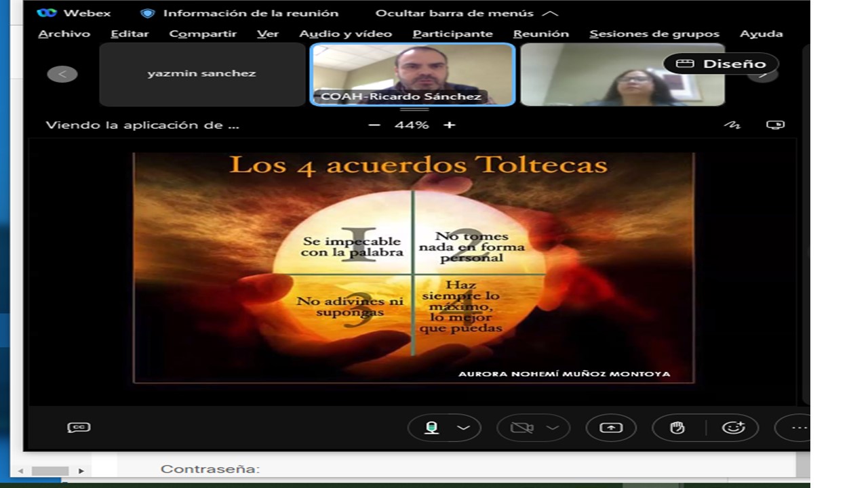Screen dimensions: 868x488
Task: Expand the microphone audio options arrow
Action: [464, 428]
